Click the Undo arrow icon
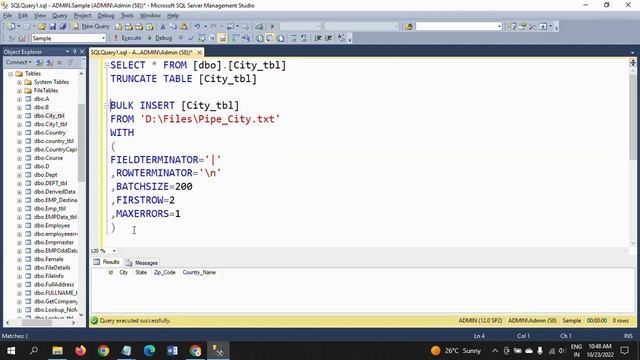The image size is (640, 360). click(197, 26)
